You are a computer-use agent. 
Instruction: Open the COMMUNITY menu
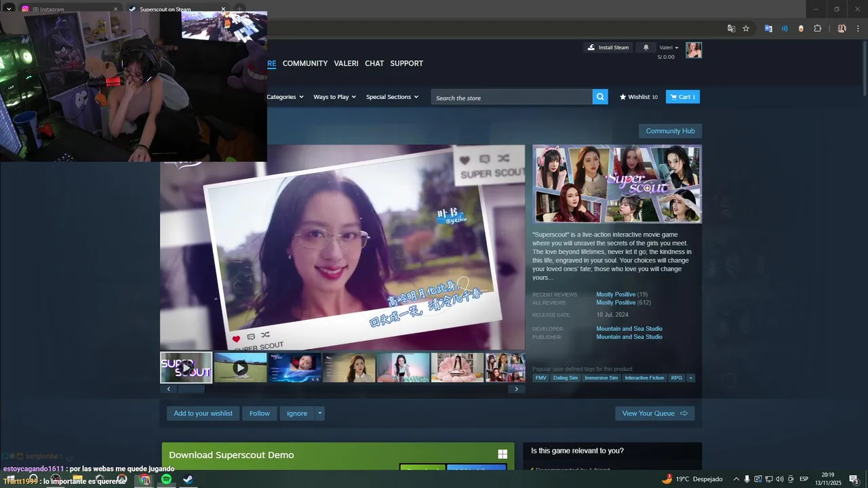coord(305,63)
